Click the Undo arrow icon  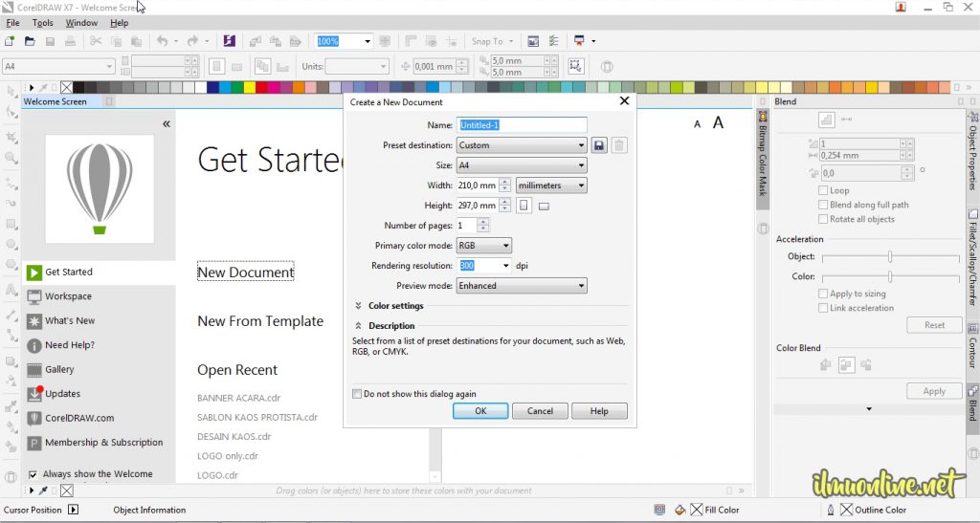point(162,41)
